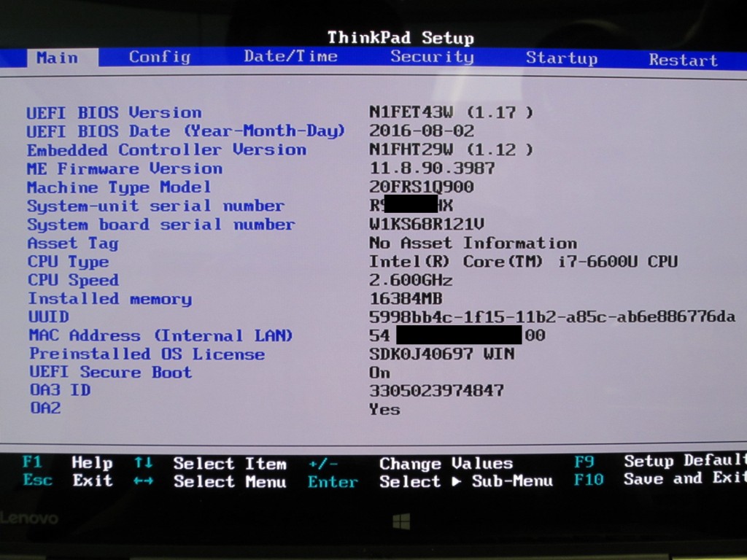The height and width of the screenshot is (560, 747).
Task: Select the 2.600GHz value
Action: tap(411, 280)
